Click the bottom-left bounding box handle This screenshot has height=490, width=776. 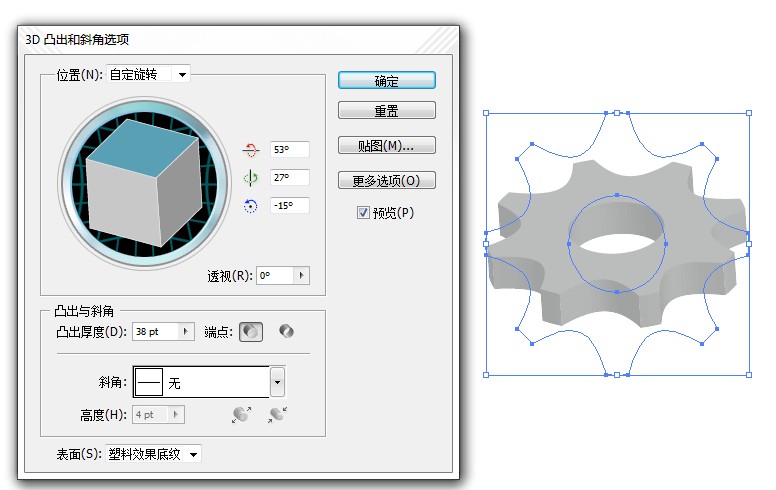(486, 375)
